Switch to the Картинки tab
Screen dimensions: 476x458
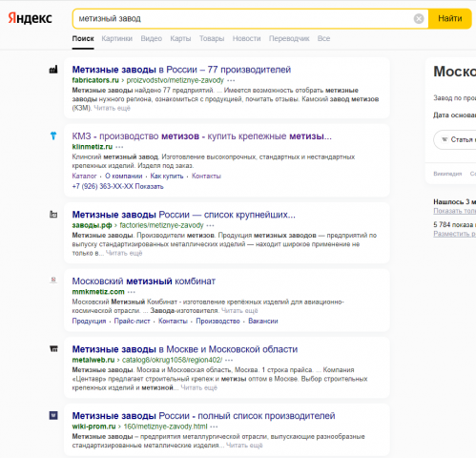tap(117, 38)
